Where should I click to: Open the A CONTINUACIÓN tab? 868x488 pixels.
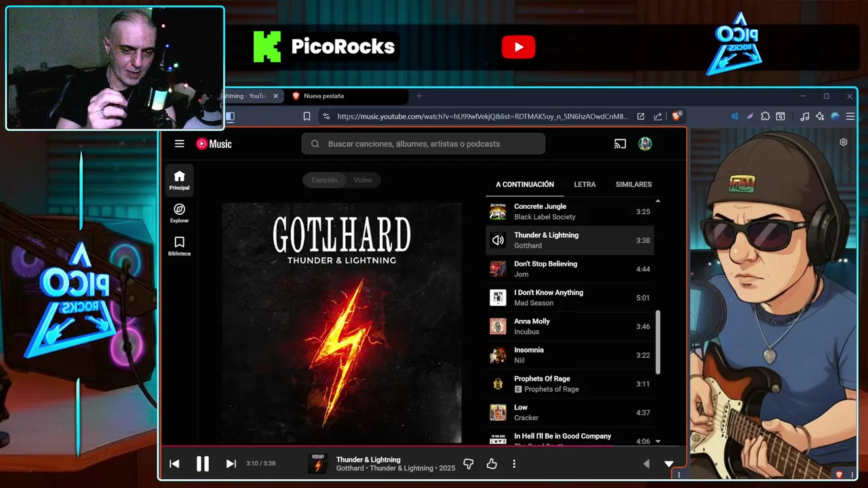click(525, 184)
